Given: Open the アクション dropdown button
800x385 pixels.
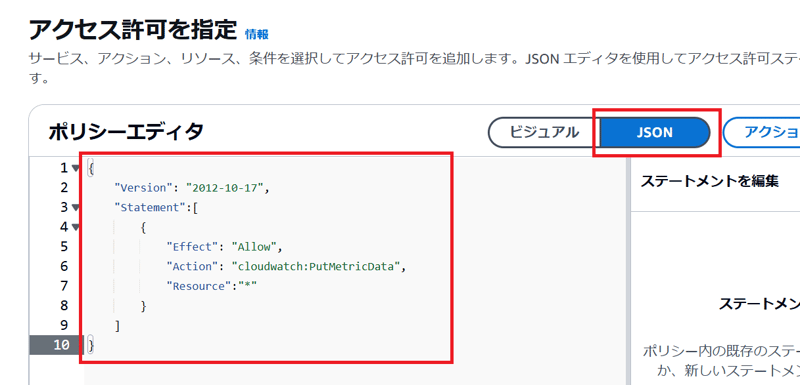Looking at the screenshot, I should (762, 133).
